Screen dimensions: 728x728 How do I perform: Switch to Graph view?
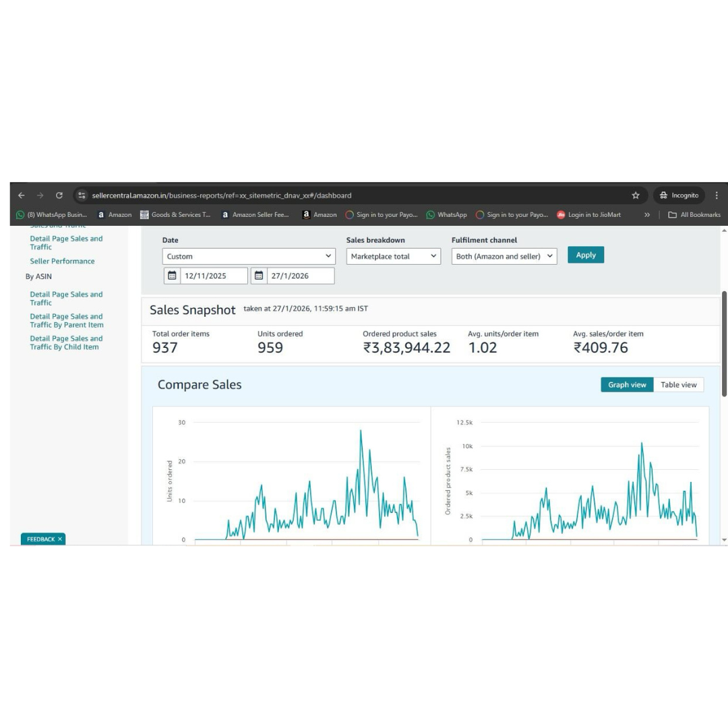627,385
